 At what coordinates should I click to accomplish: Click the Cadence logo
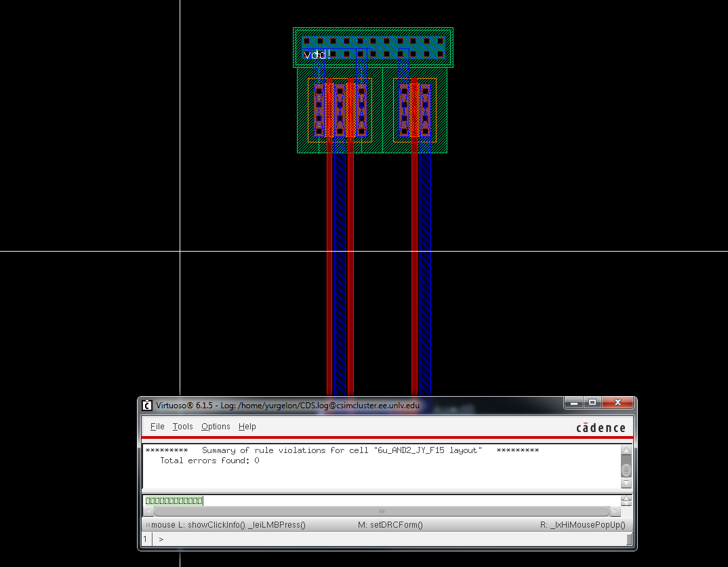point(601,427)
